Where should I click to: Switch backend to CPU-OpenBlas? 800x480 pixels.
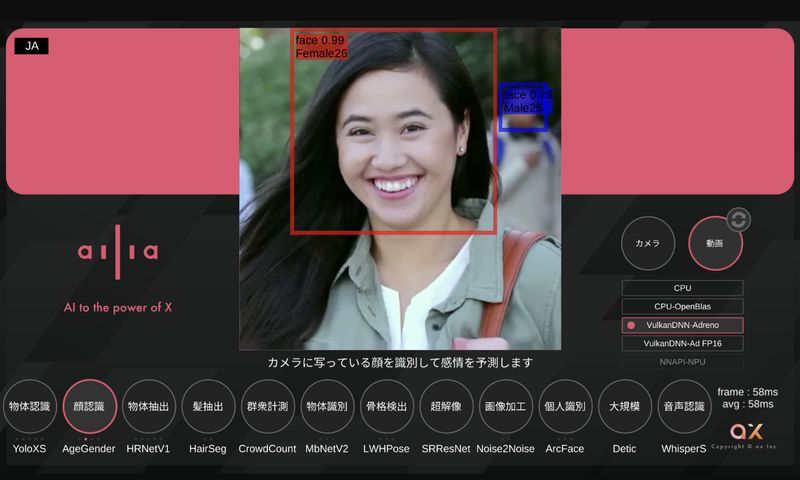pyautogui.click(x=682, y=306)
